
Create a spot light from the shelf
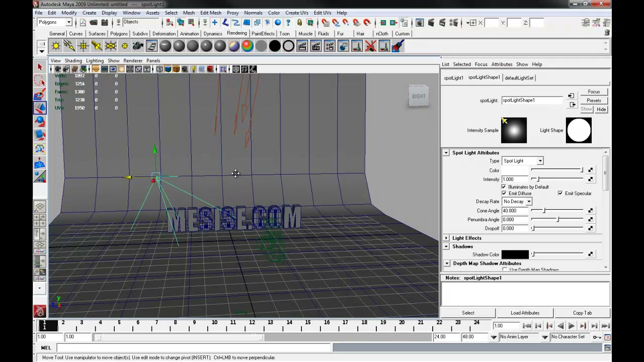click(x=97, y=46)
